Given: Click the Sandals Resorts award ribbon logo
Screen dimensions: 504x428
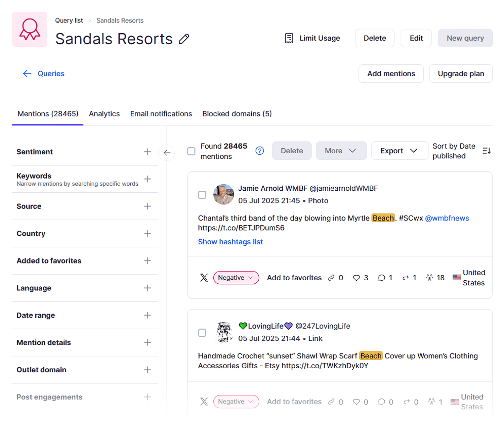Looking at the screenshot, I should coord(30,30).
